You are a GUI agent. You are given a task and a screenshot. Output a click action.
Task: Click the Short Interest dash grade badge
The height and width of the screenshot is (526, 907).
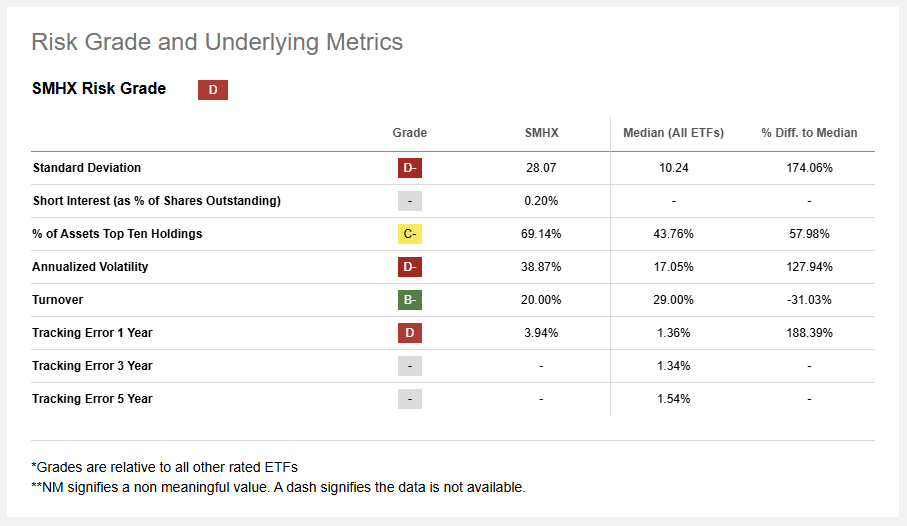pos(409,201)
